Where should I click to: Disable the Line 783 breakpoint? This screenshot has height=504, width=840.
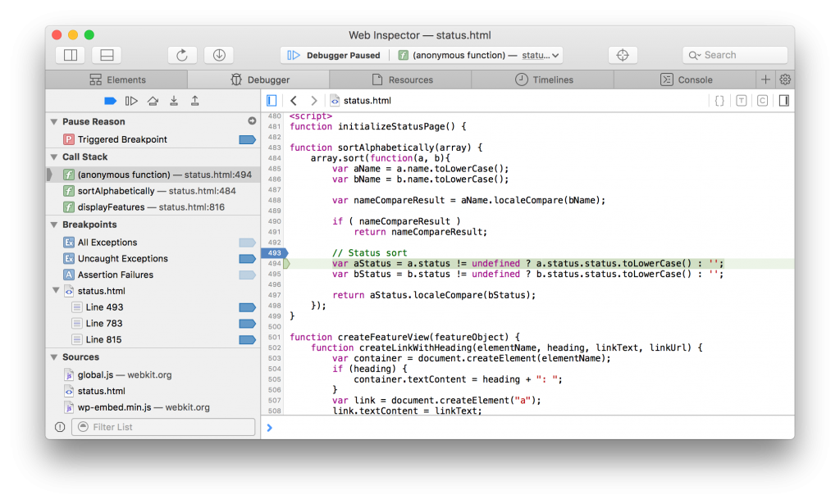coord(247,324)
